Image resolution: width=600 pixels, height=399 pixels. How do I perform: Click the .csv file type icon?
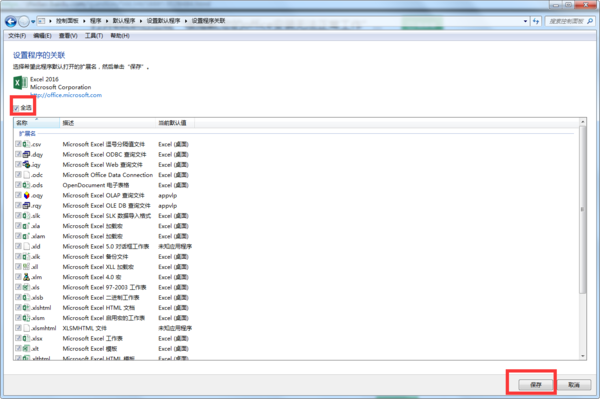point(26,144)
